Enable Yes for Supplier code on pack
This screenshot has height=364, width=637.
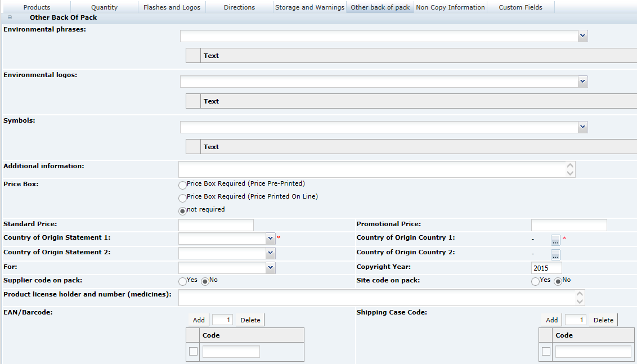[x=182, y=281]
